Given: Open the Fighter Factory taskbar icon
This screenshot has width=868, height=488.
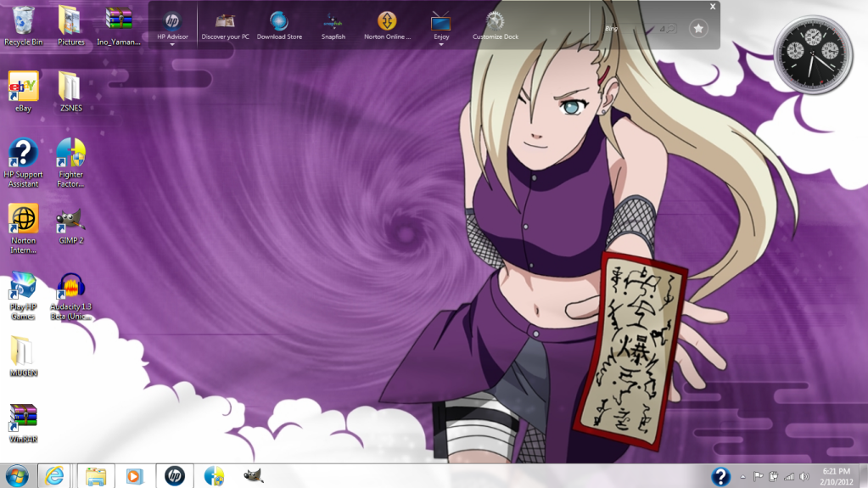Looking at the screenshot, I should [214, 476].
